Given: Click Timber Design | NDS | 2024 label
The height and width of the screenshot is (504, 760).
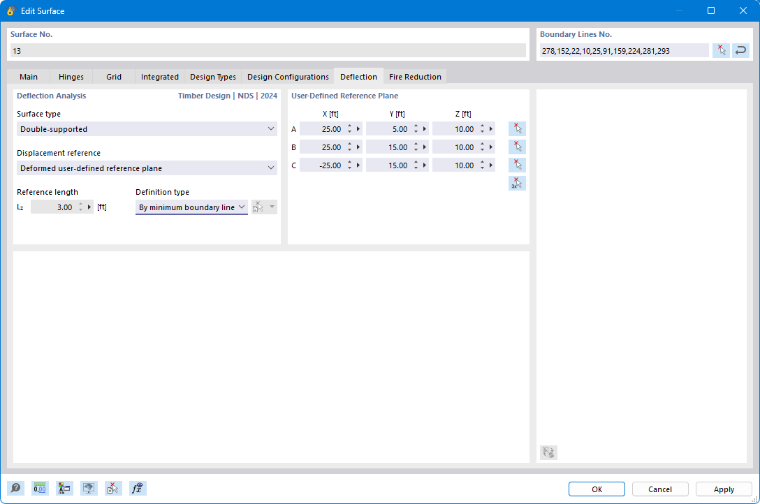Looking at the screenshot, I should coord(227,96).
